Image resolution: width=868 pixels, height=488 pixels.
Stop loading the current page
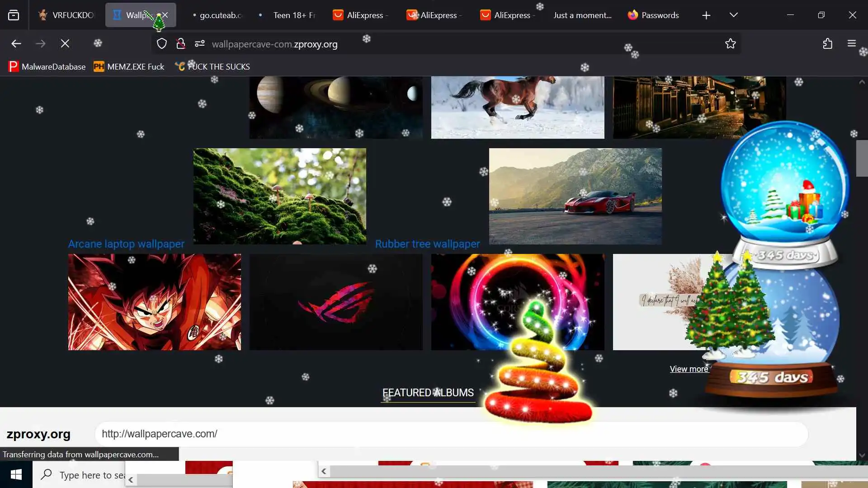65,44
